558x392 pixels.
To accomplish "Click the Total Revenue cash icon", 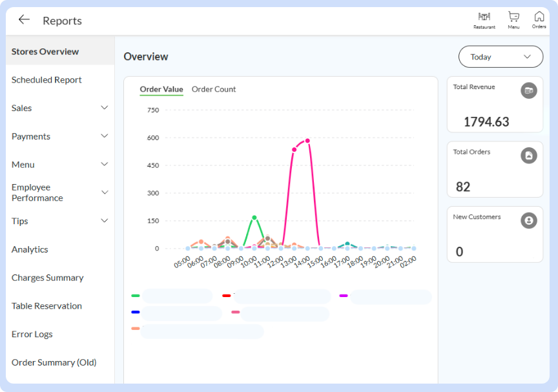I will click(529, 91).
